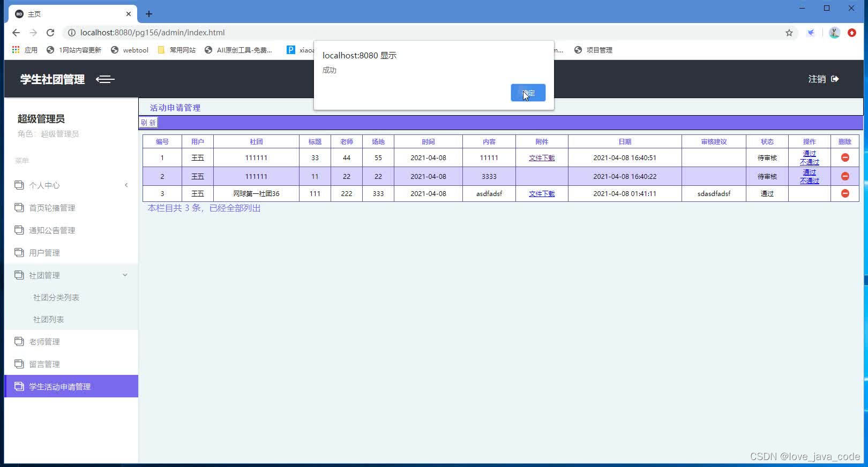Bookmark page with star icon

pyautogui.click(x=789, y=33)
